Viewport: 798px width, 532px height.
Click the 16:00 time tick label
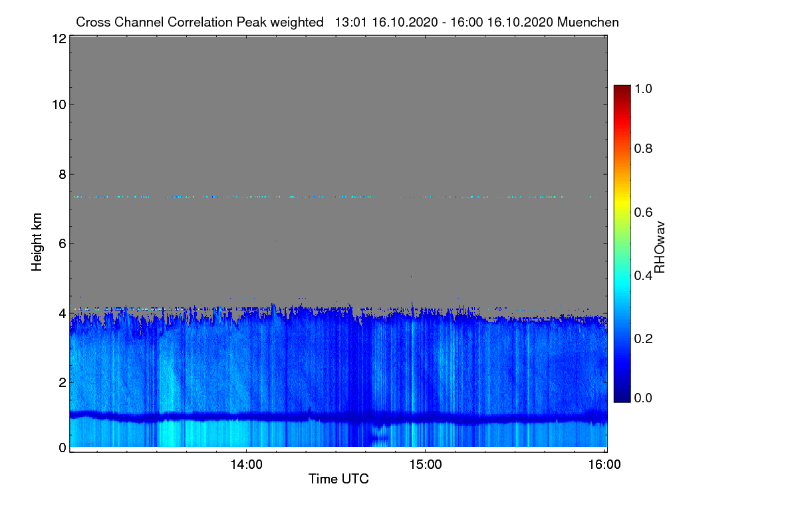(x=604, y=464)
